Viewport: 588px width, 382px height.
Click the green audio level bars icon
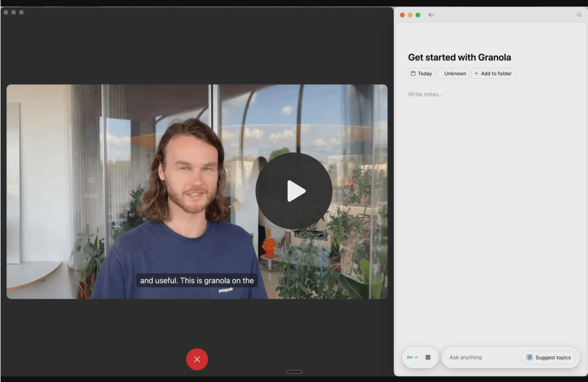coord(410,357)
